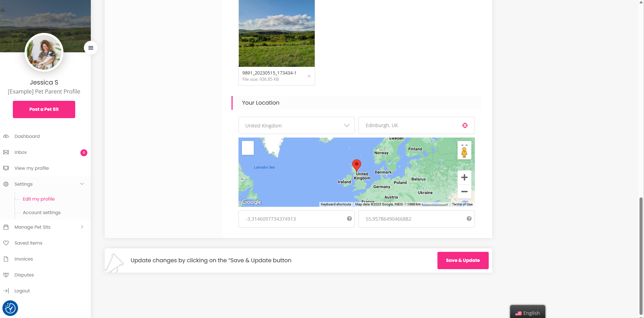Open Account settings submenu item
The image size is (644, 318).
coord(42,213)
